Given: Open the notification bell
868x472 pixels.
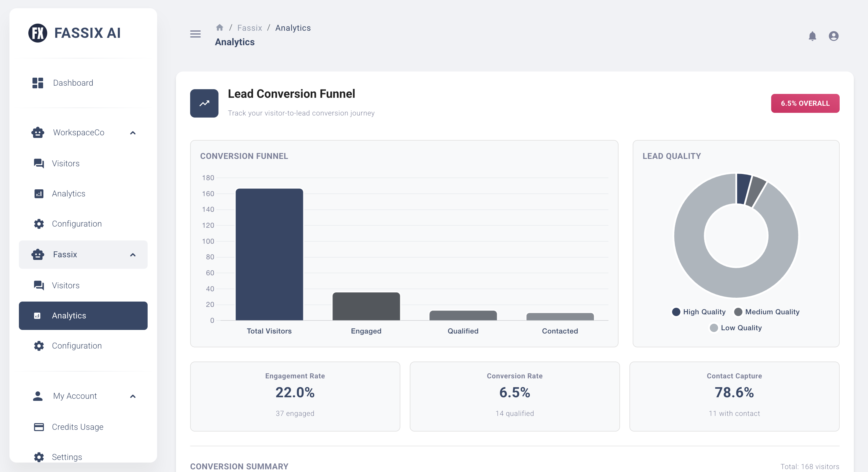Looking at the screenshot, I should pos(812,36).
